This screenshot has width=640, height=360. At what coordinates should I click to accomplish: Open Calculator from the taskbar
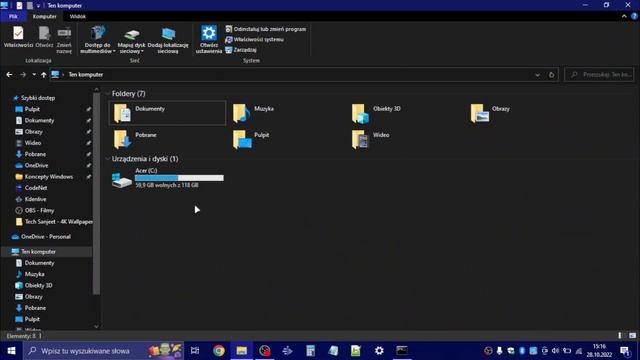311,351
